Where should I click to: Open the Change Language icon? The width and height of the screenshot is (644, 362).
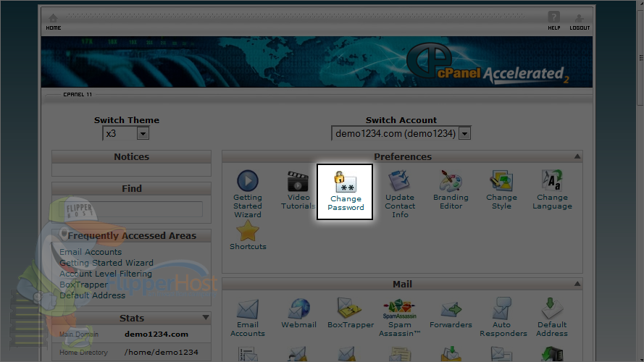click(x=552, y=180)
